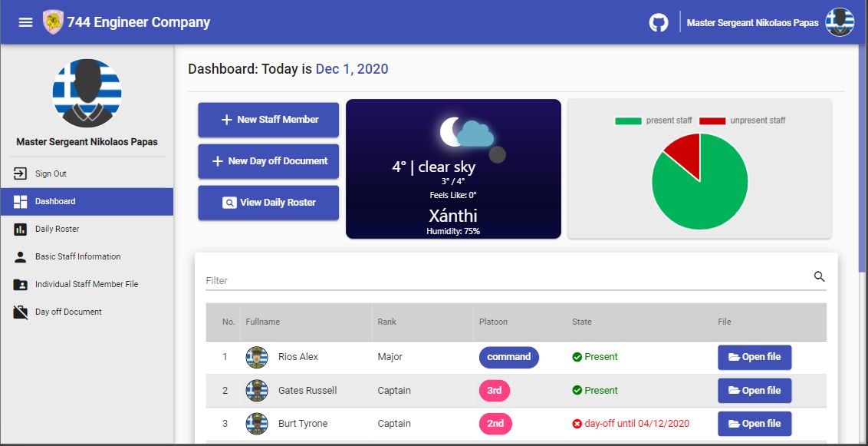Click the Dashboard grid icon
The width and height of the screenshot is (868, 446).
coord(20,202)
